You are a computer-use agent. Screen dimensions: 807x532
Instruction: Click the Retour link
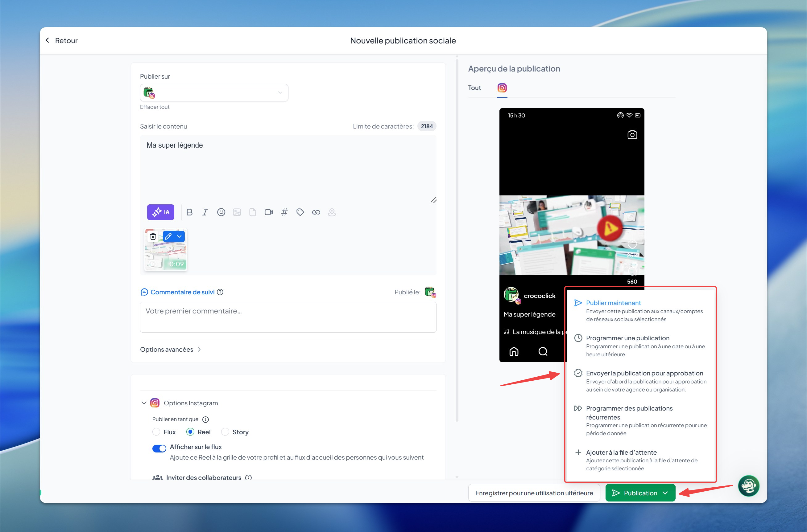tap(66, 40)
